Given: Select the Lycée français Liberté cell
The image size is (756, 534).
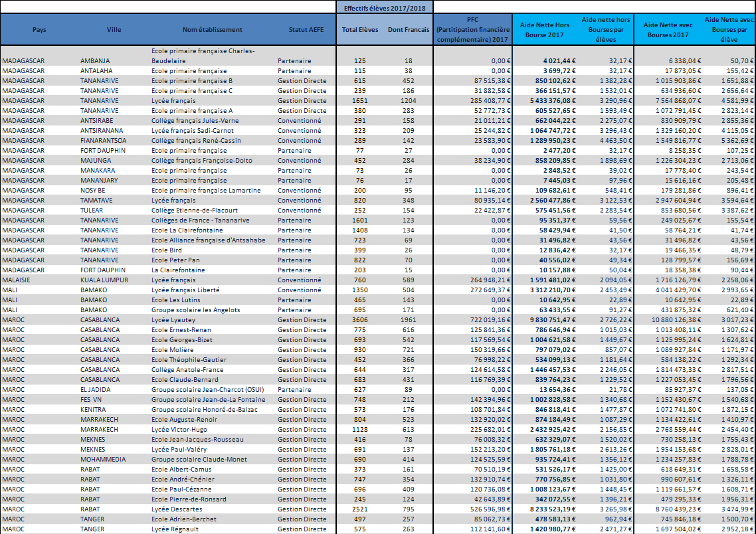Looking at the screenshot, I should (x=185, y=290).
